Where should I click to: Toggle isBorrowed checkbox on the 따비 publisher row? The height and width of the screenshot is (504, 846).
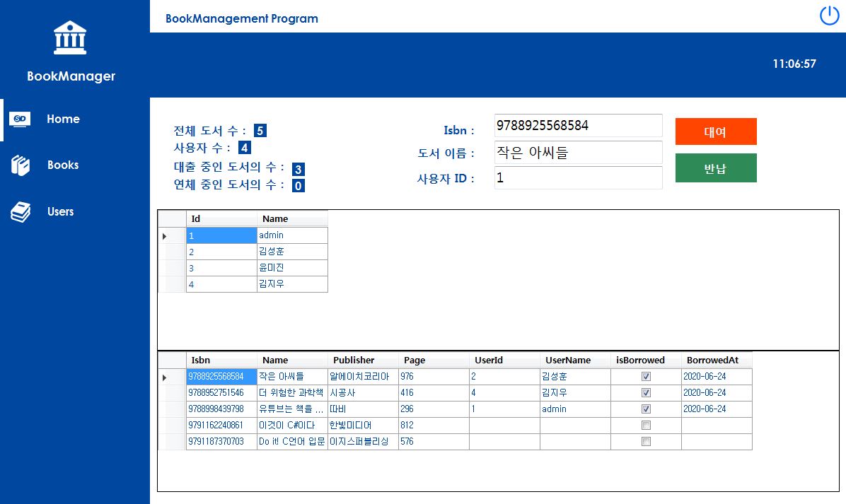pos(645,409)
